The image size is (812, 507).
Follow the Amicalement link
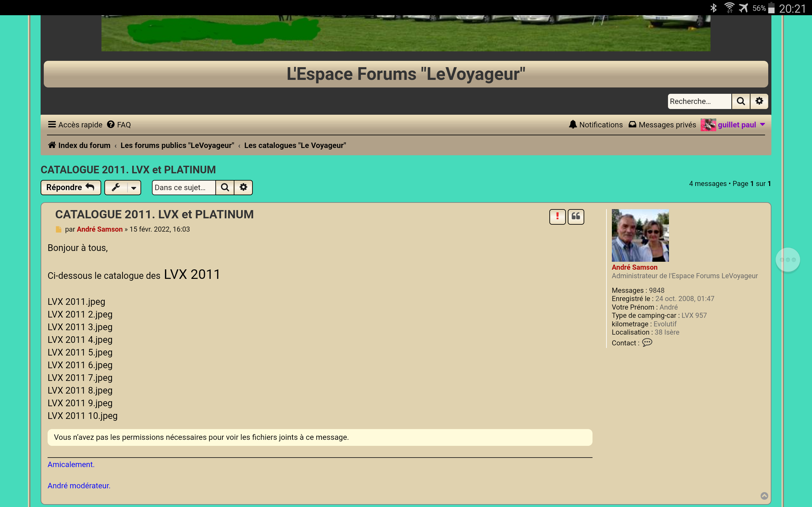pyautogui.click(x=70, y=464)
